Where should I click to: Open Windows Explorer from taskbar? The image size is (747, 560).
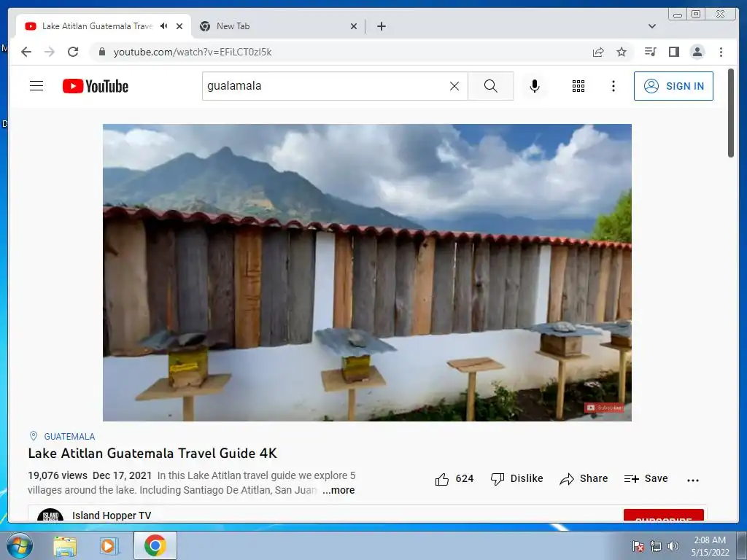[65, 545]
